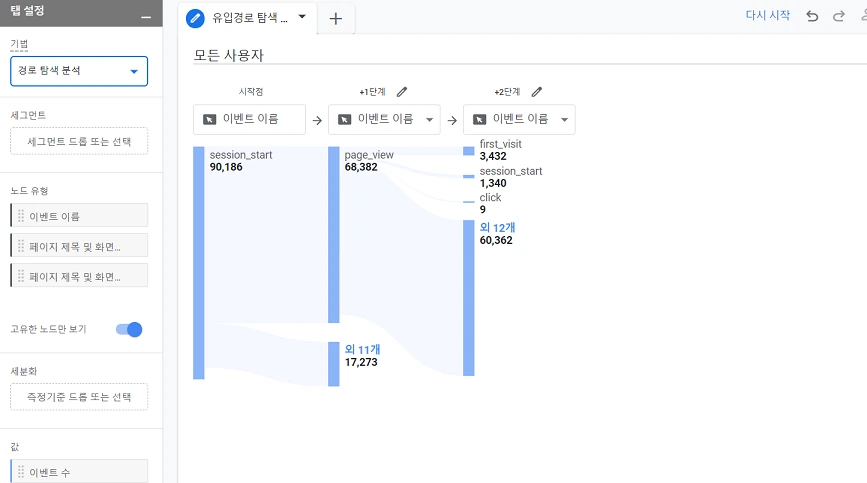Click the undo arrow icon
This screenshot has height=483, width=867.
point(812,16)
